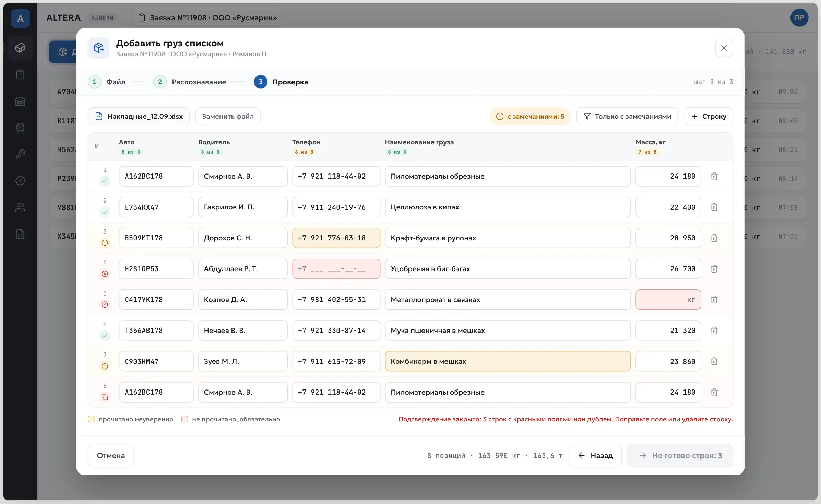Click the red Подтверждение закрыто warning message

pos(566,419)
